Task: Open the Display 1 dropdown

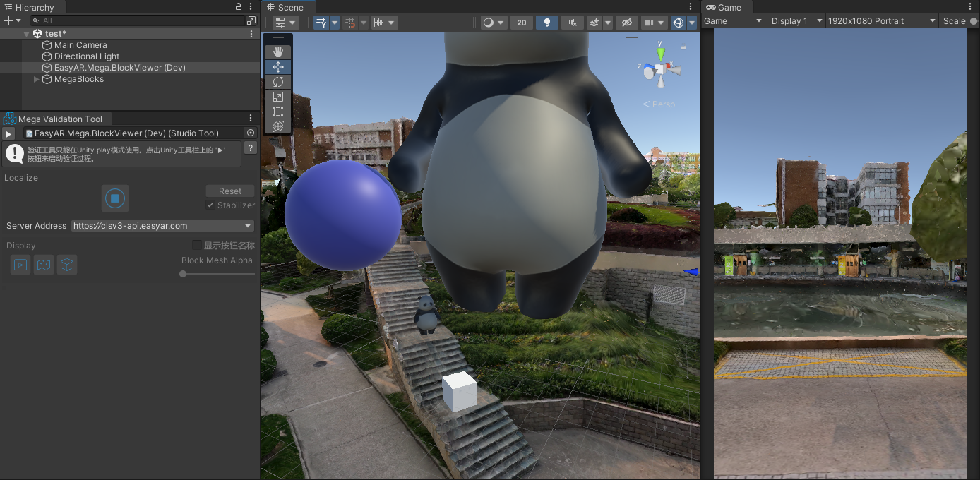Action: click(796, 21)
